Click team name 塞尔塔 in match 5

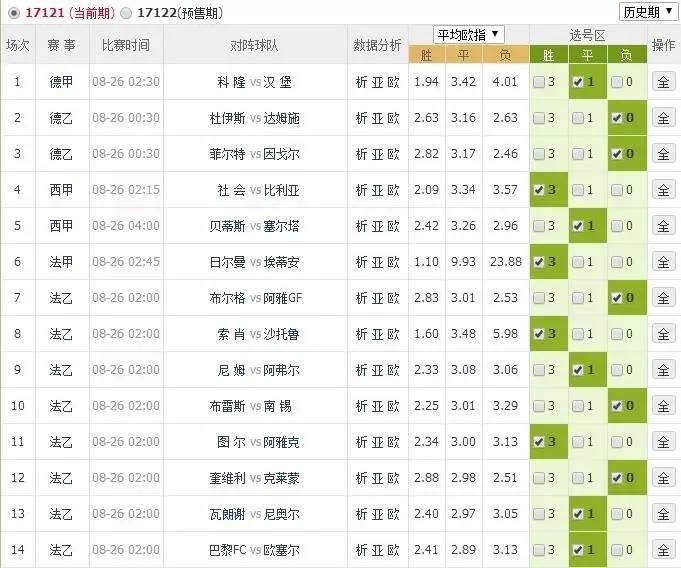click(281, 226)
